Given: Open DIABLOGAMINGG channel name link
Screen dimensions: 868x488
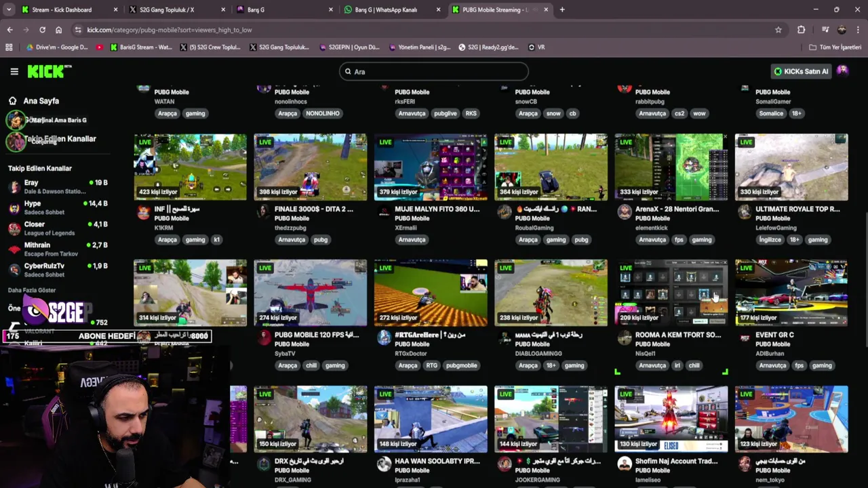Looking at the screenshot, I should pos(539,353).
